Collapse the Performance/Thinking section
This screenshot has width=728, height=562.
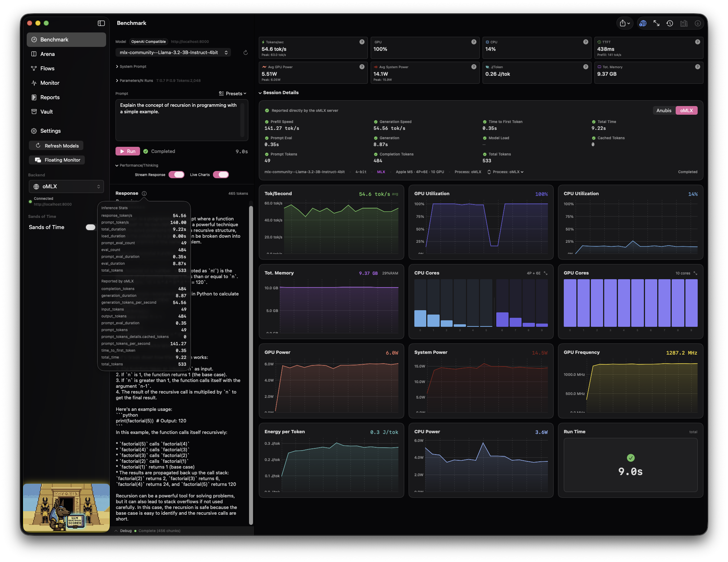pos(137,166)
